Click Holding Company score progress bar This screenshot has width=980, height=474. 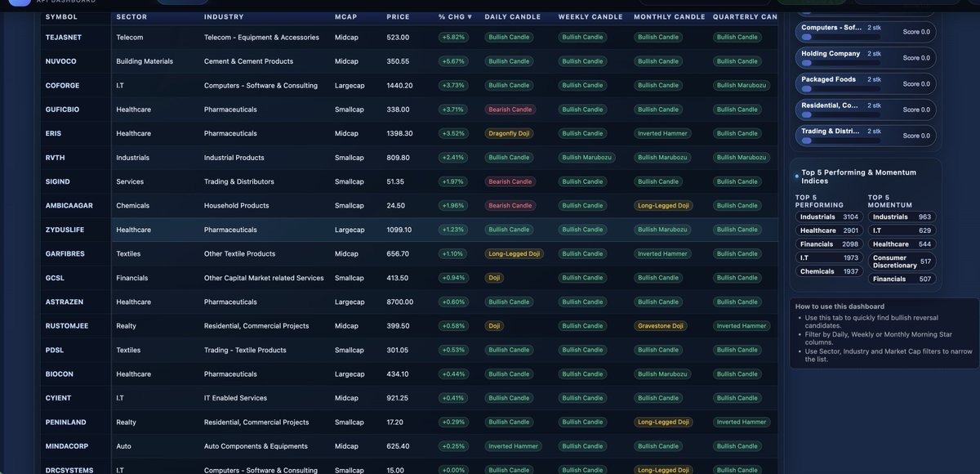click(x=841, y=63)
